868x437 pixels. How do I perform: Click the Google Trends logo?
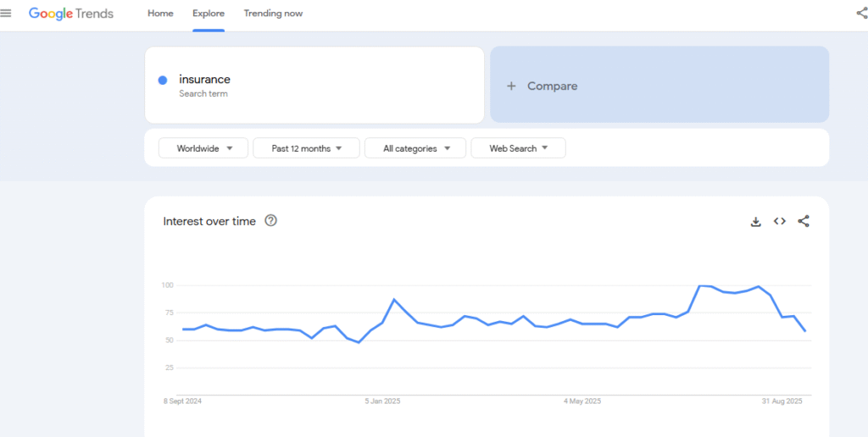71,14
